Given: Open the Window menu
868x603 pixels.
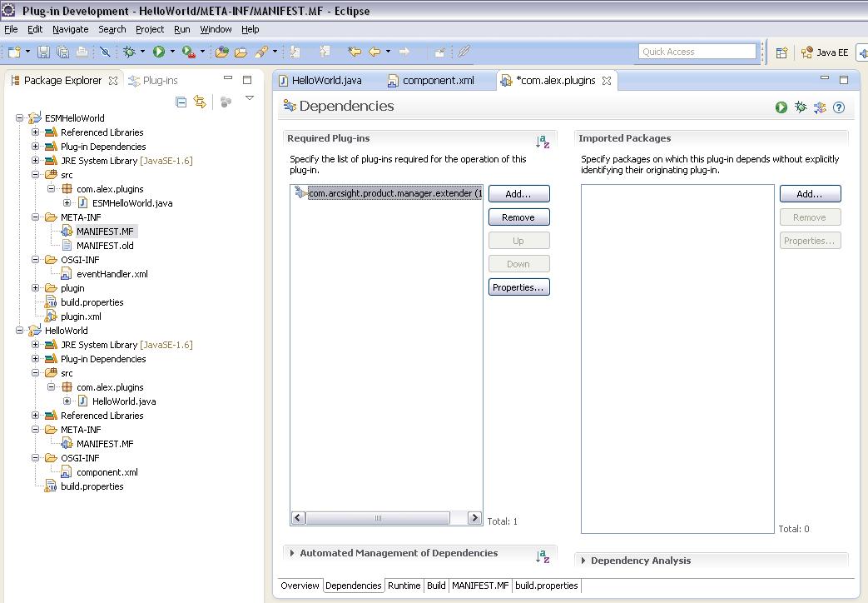Looking at the screenshot, I should click(x=216, y=29).
